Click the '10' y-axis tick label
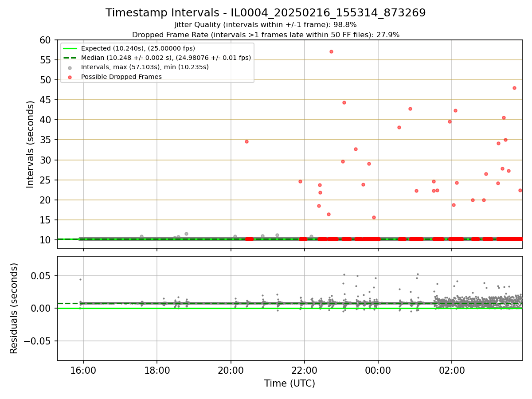 click(x=46, y=240)
